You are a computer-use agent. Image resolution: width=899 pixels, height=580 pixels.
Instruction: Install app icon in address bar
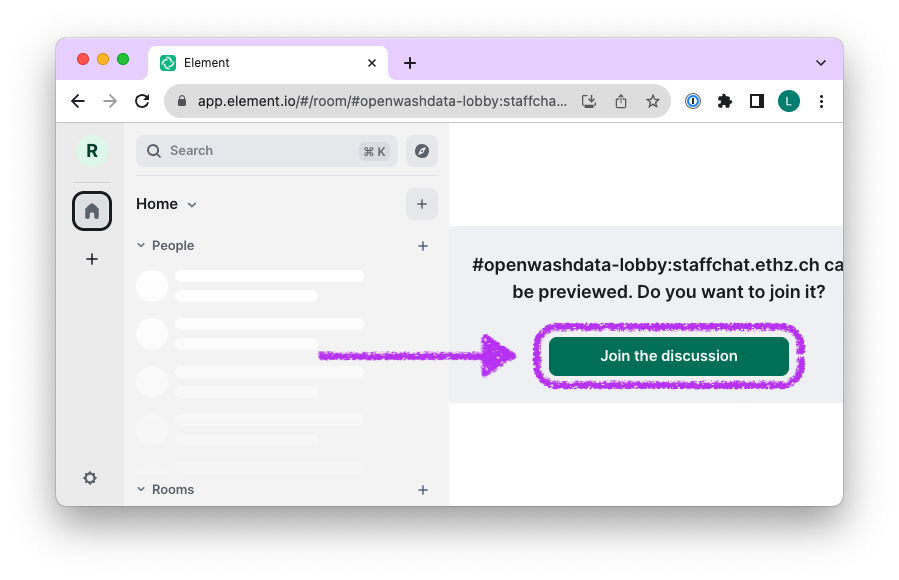point(589,101)
